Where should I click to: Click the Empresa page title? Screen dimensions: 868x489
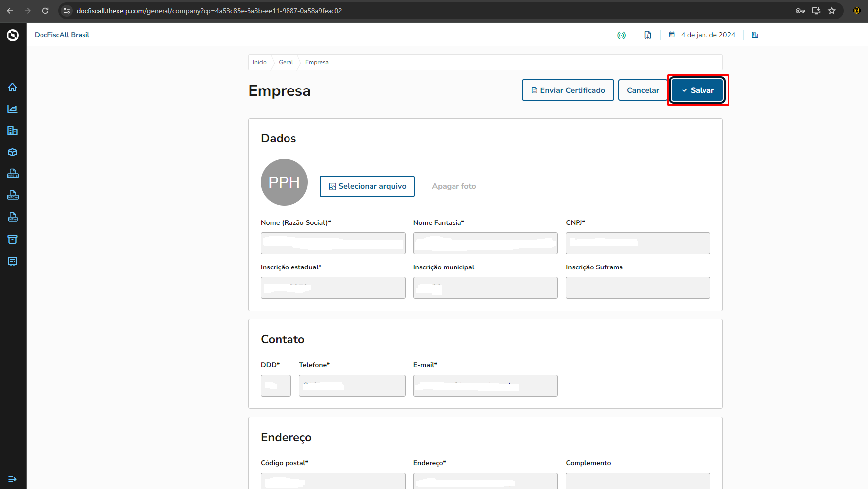(280, 91)
